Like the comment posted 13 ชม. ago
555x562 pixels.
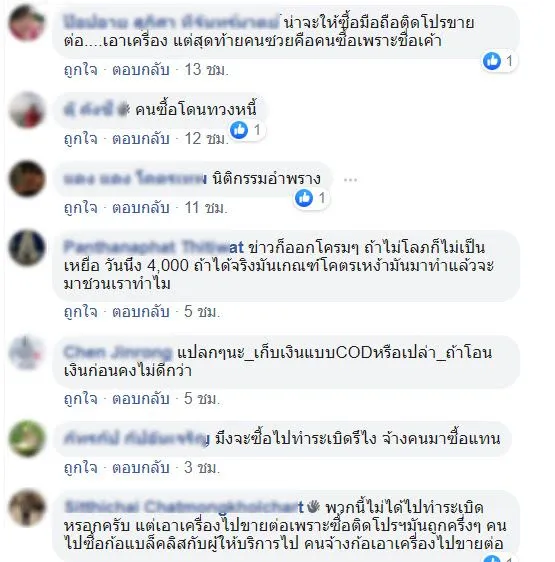coord(81,70)
